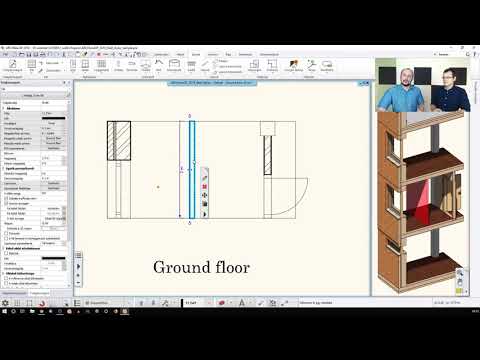Toggle the red magnet snap icon
This screenshot has width=480, height=360.
click(x=42, y=303)
